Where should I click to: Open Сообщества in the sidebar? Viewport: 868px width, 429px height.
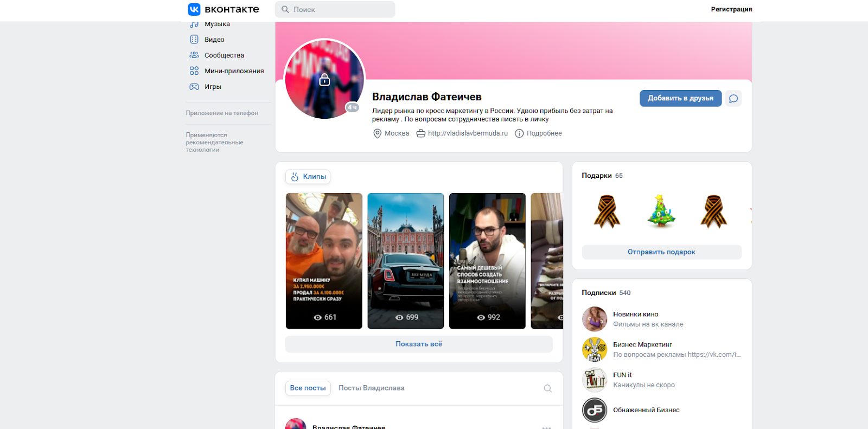point(224,55)
